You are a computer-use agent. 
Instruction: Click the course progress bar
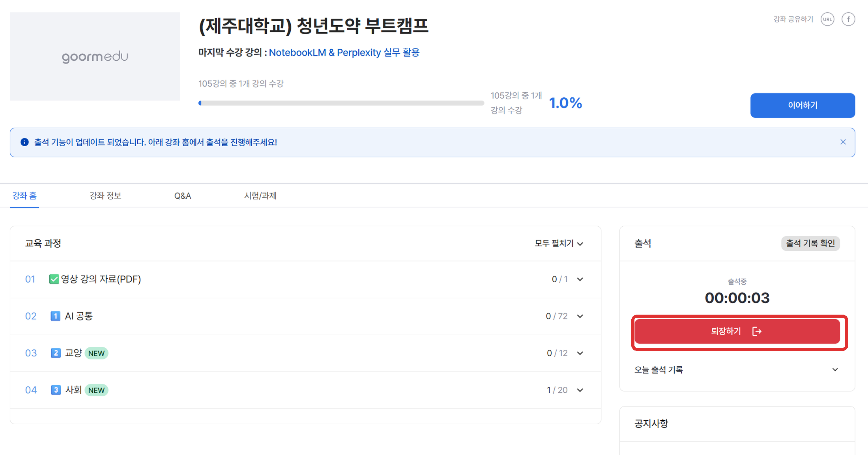(x=341, y=103)
